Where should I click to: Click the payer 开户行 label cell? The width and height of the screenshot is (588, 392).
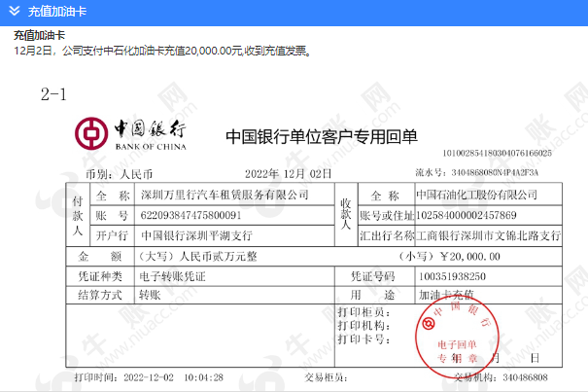(112, 235)
